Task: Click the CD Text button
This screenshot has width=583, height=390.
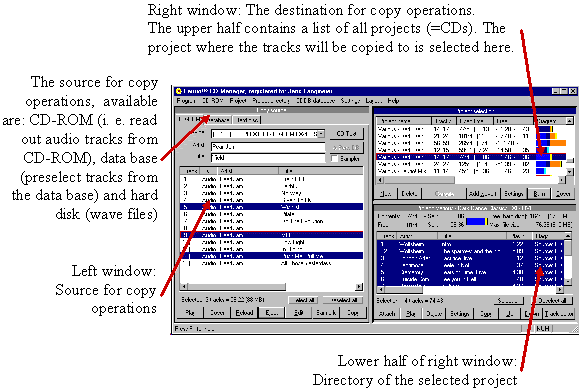Action: point(347,134)
